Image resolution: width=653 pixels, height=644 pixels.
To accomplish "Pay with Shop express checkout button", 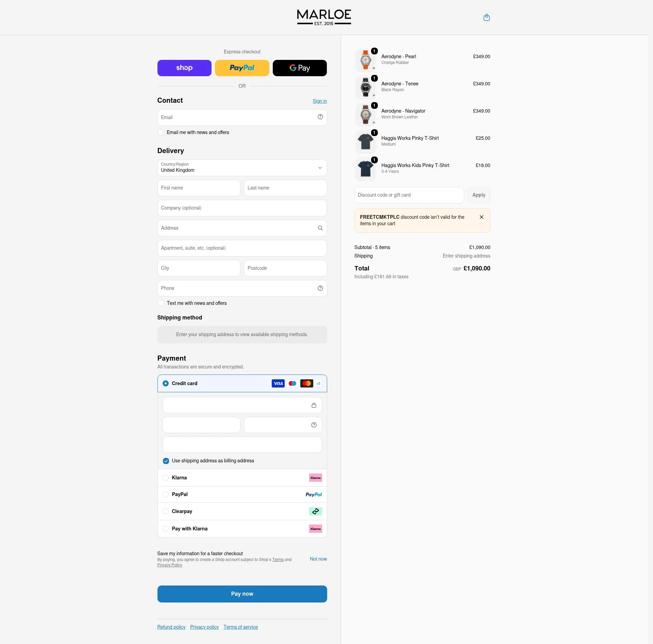I will tap(184, 68).
